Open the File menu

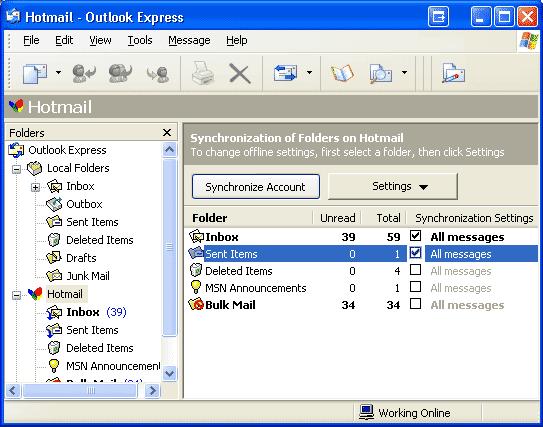(31, 41)
